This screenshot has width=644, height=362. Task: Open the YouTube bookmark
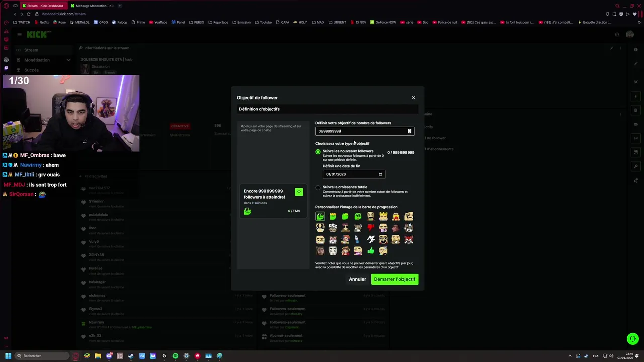[158, 22]
